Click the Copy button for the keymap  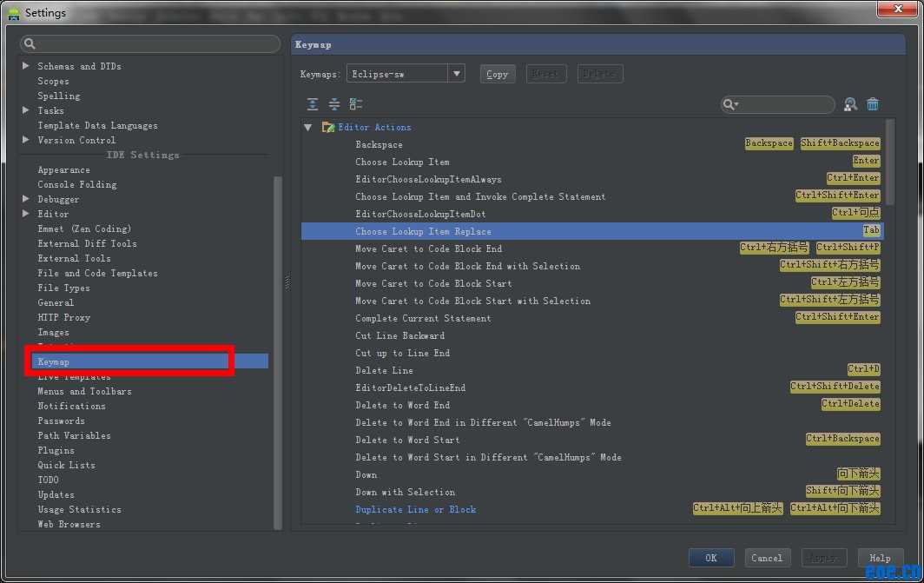(497, 74)
